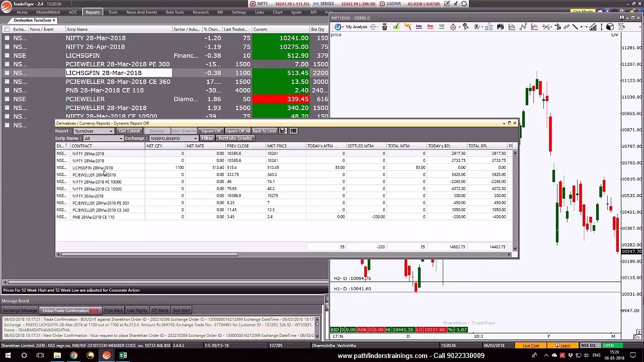Viewport: 644px width, 362px height.
Task: Click the green bars chart tool icon
Action: [396, 27]
